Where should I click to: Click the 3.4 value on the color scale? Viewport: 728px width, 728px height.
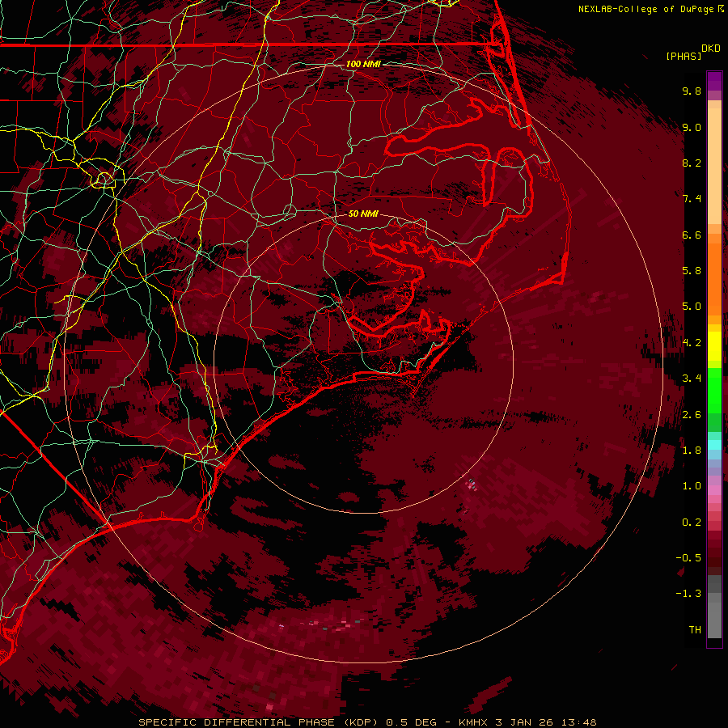[692, 379]
